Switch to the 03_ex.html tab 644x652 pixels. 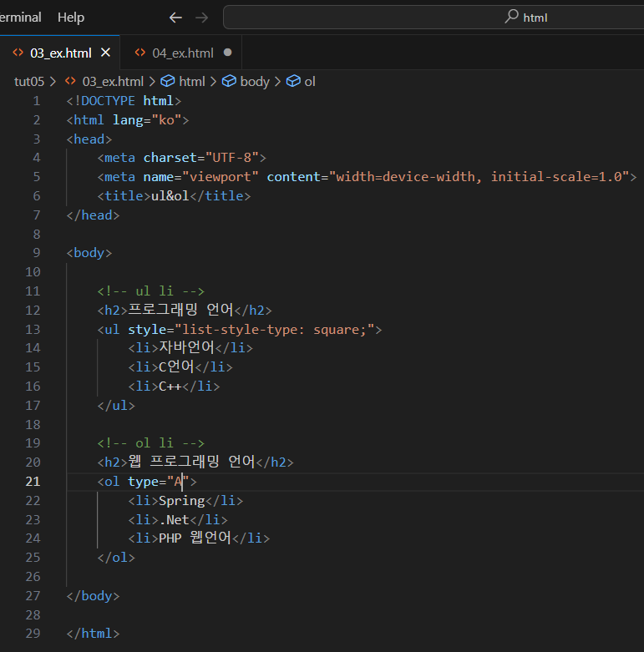[x=61, y=53]
